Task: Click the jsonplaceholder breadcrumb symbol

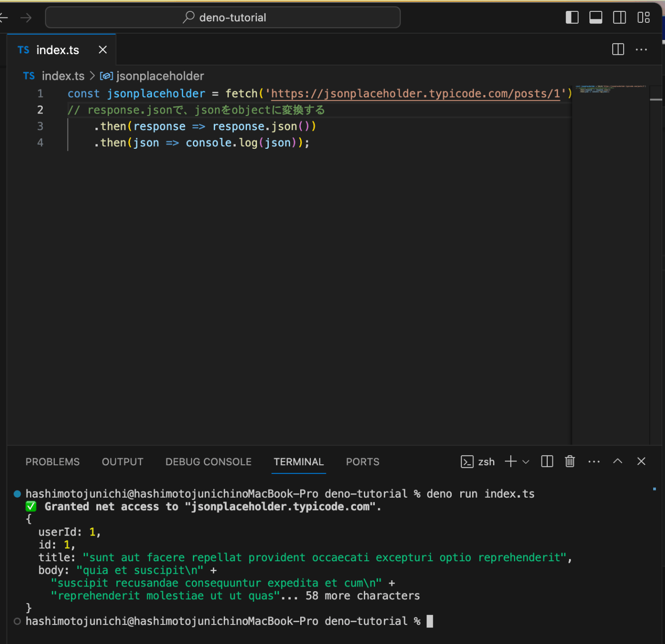Action: click(160, 76)
